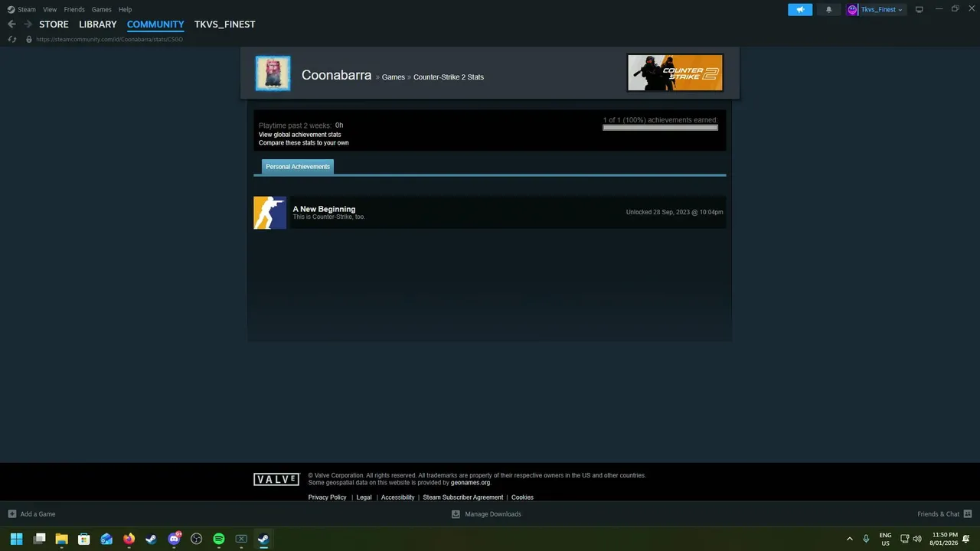Open the Accessibility link
The height and width of the screenshot is (551, 980).
pos(397,497)
